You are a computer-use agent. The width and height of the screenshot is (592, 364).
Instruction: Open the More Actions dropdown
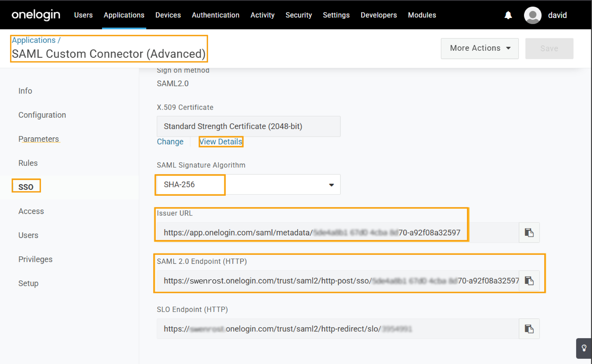[479, 48]
